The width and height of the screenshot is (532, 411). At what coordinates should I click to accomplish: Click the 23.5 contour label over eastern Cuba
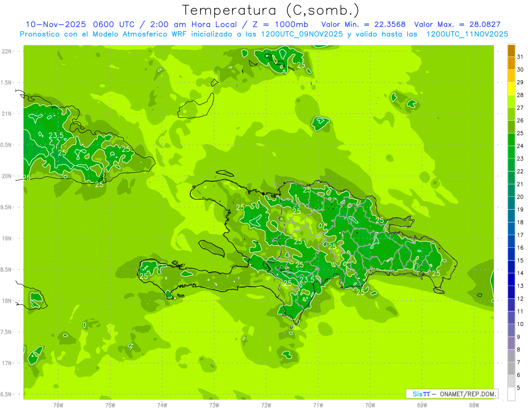pos(56,135)
